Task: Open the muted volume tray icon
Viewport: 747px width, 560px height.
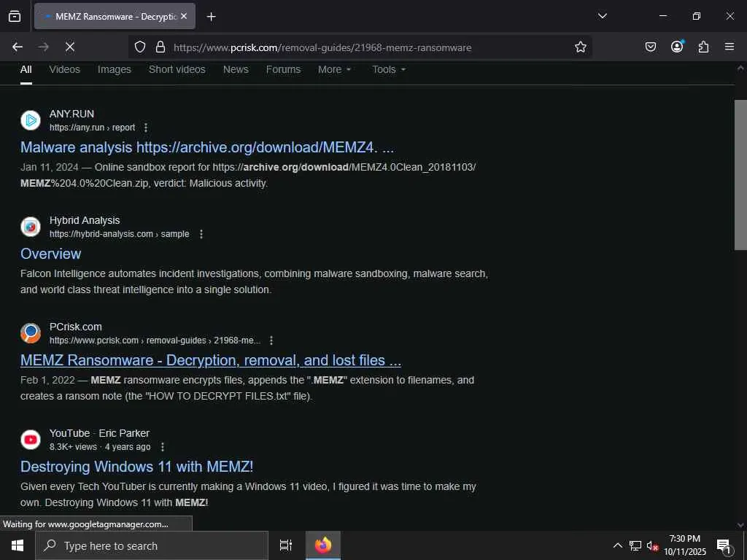Action: pos(652,545)
